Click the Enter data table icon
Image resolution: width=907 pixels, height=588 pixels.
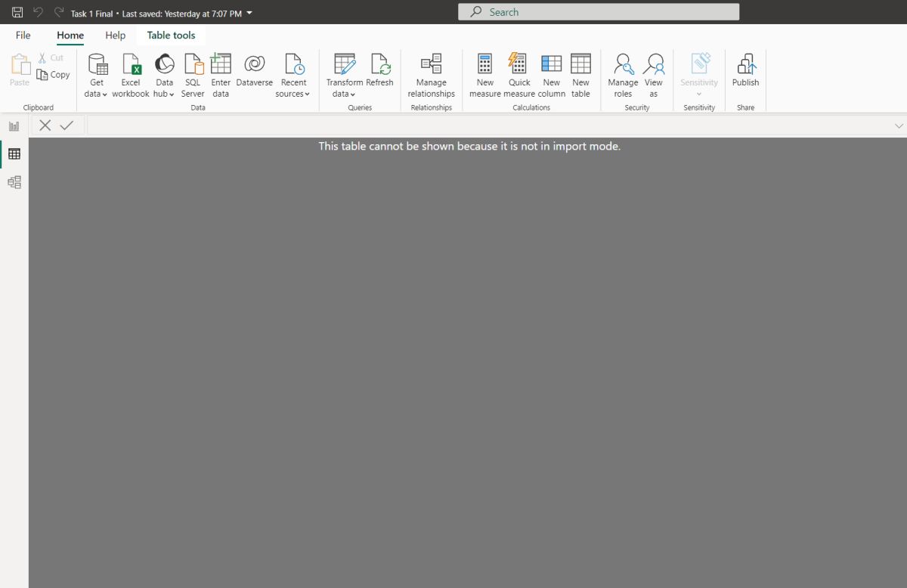221,76
